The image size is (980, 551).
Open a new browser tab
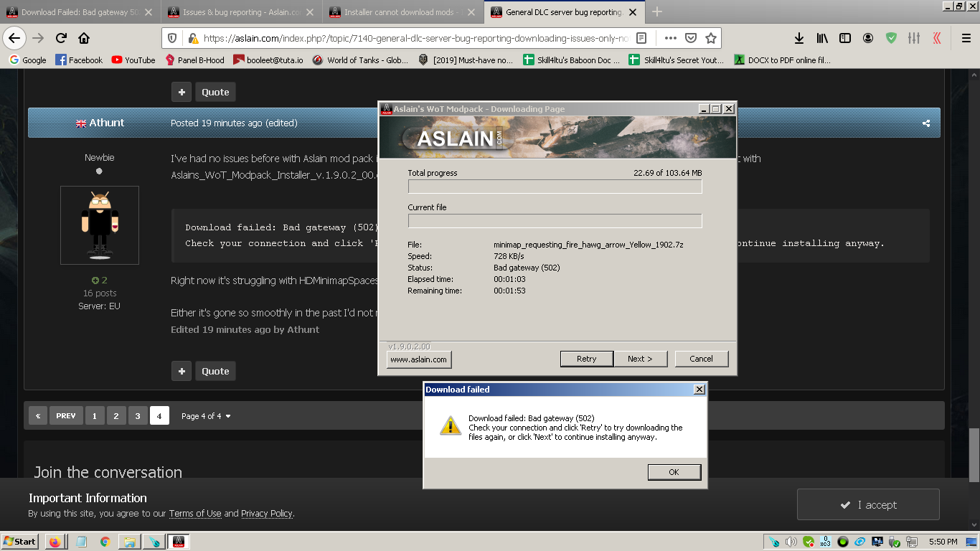click(x=657, y=11)
